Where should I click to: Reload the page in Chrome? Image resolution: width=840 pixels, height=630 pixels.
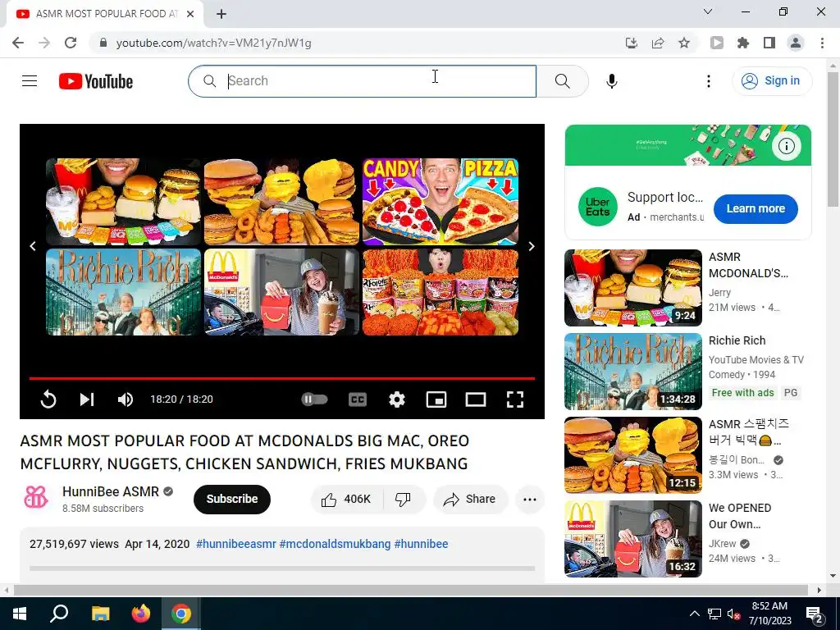pos(71,43)
